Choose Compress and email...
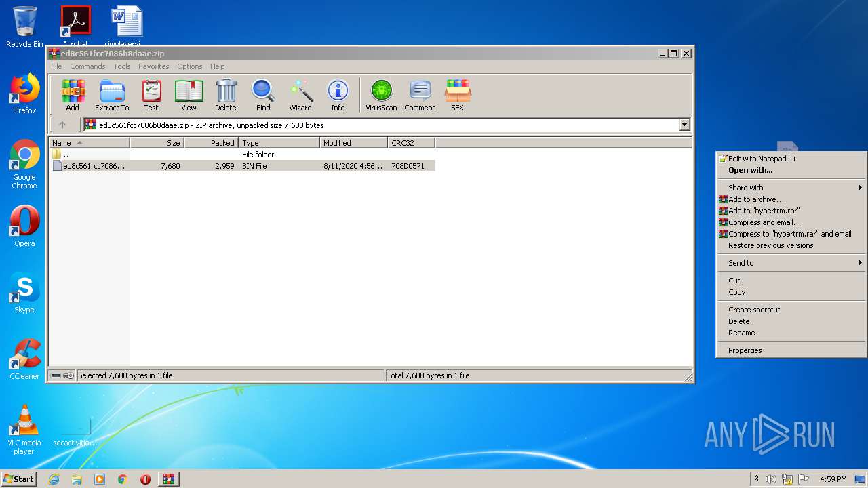 click(x=791, y=222)
